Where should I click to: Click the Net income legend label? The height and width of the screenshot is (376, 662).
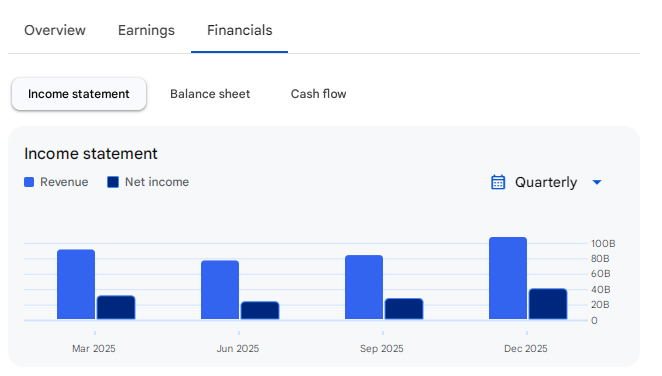(157, 182)
